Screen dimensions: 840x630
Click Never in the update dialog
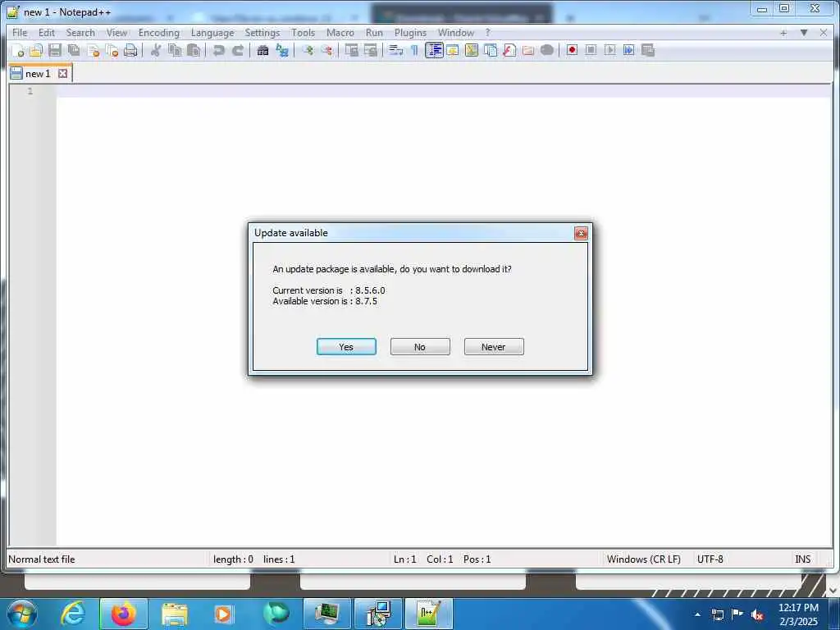click(494, 347)
